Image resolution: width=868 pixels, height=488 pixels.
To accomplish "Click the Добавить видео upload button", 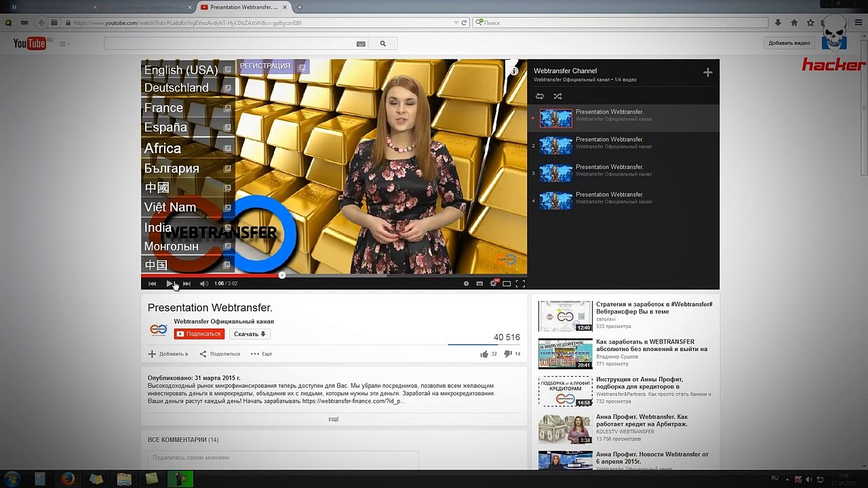I will [x=789, y=43].
